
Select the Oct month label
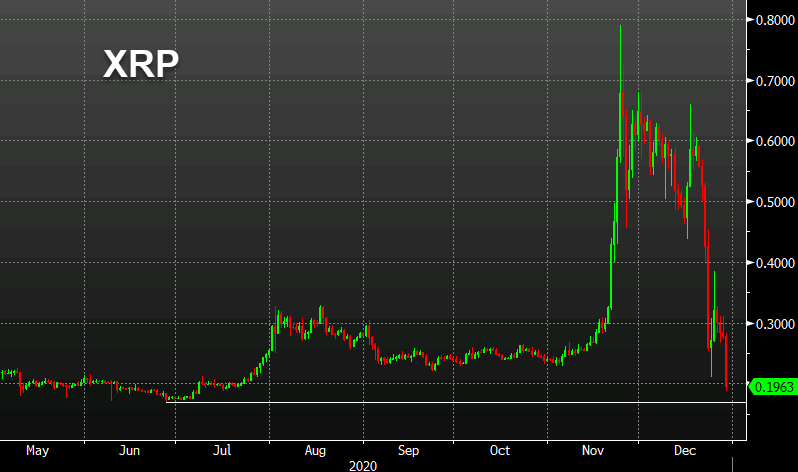point(500,451)
